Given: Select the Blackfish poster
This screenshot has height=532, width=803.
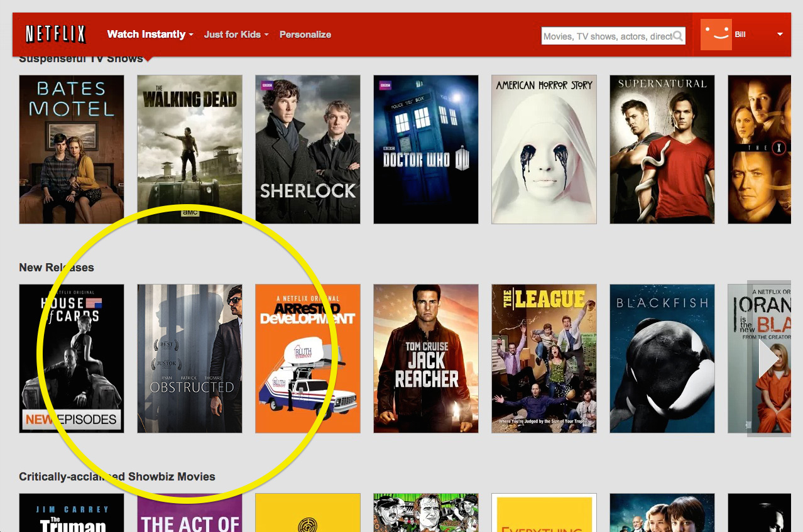Looking at the screenshot, I should click(x=662, y=359).
